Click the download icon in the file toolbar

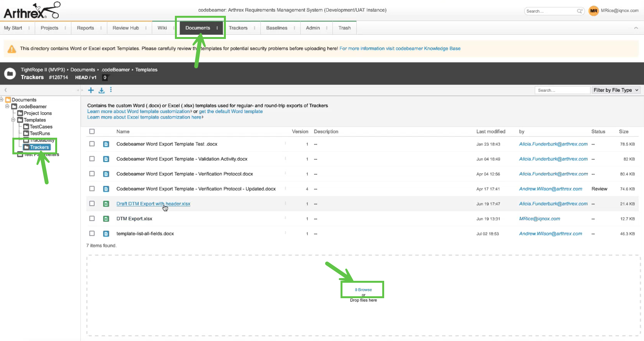(102, 90)
